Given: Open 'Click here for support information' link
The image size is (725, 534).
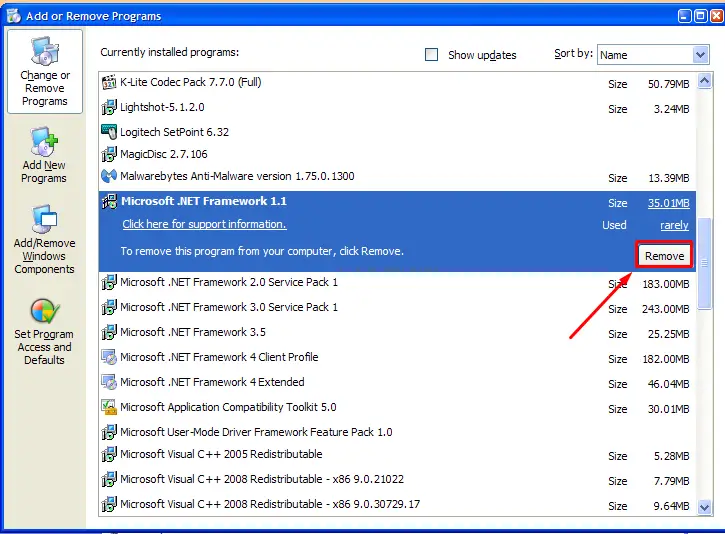Looking at the screenshot, I should click(x=204, y=224).
